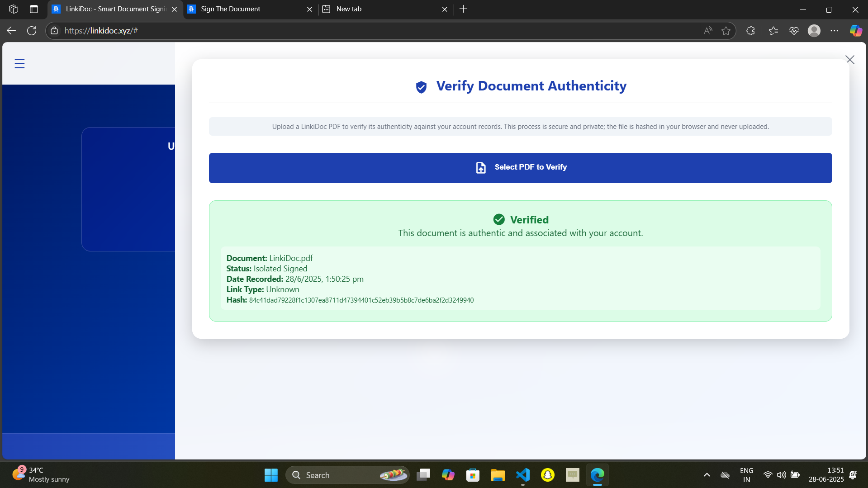Viewport: 868px width, 488px height.
Task: Reload the current page
Action: tap(32, 31)
